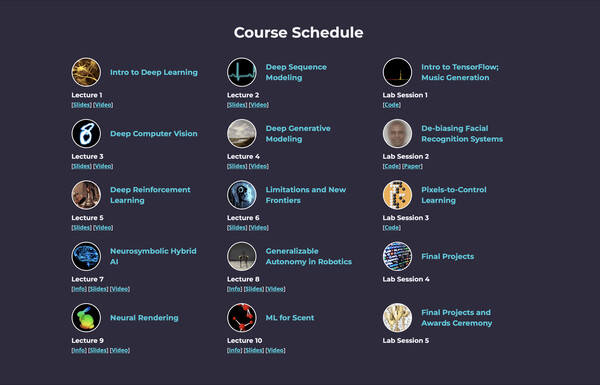Click the golden neurons icon for Lecture 1
The image size is (600, 385).
(86, 72)
